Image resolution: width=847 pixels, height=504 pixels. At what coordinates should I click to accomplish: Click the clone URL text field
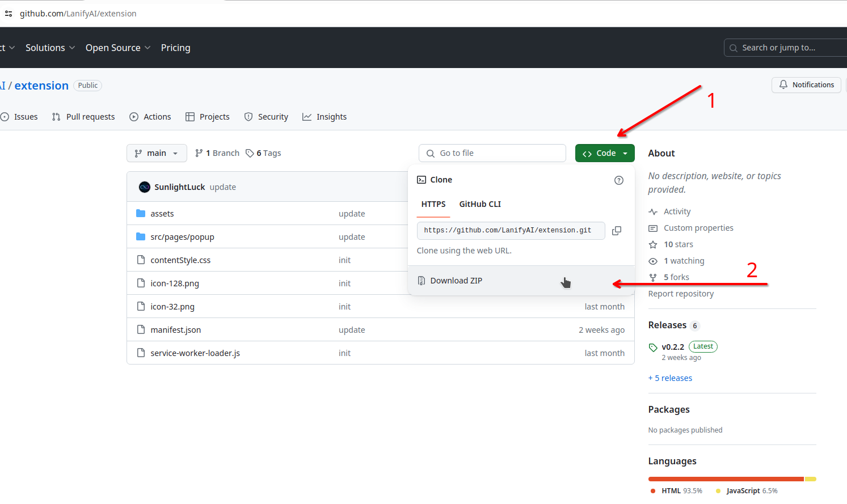[x=511, y=231]
